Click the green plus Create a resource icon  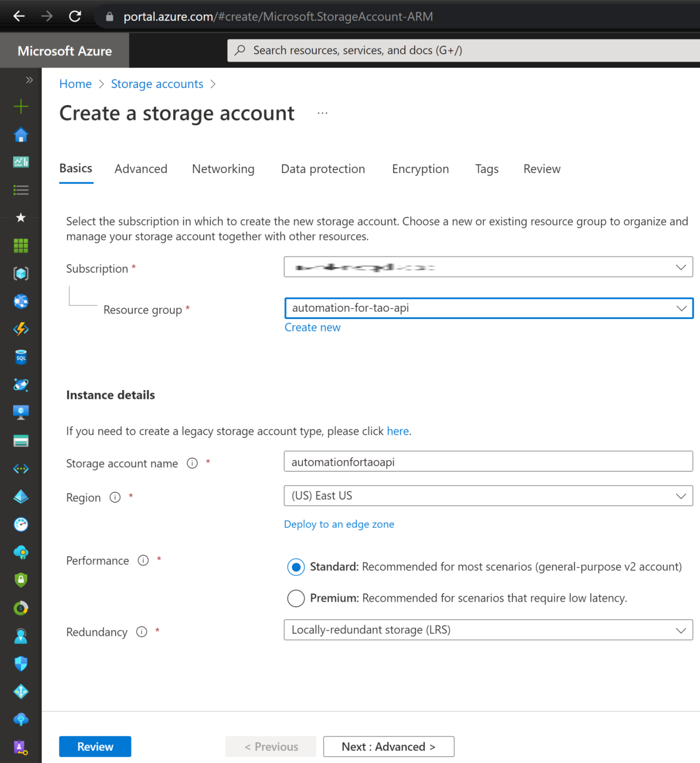coord(21,106)
